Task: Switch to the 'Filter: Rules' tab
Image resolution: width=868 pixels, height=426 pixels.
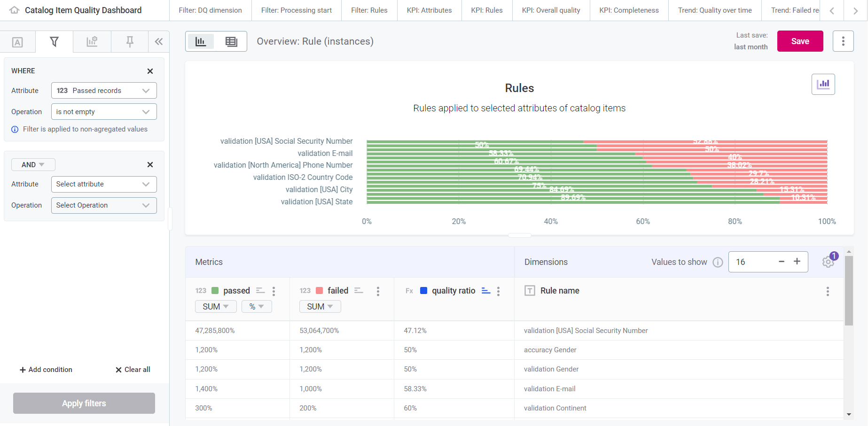Action: coord(369,10)
